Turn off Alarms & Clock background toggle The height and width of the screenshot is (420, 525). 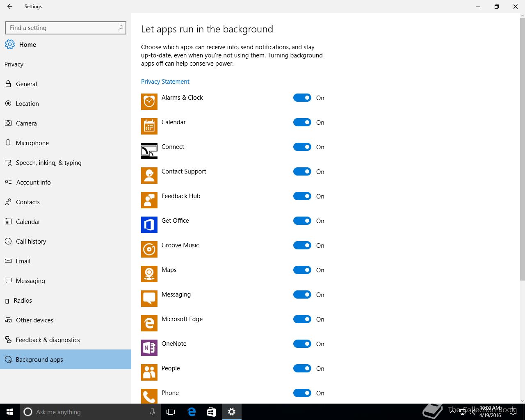pos(302,98)
